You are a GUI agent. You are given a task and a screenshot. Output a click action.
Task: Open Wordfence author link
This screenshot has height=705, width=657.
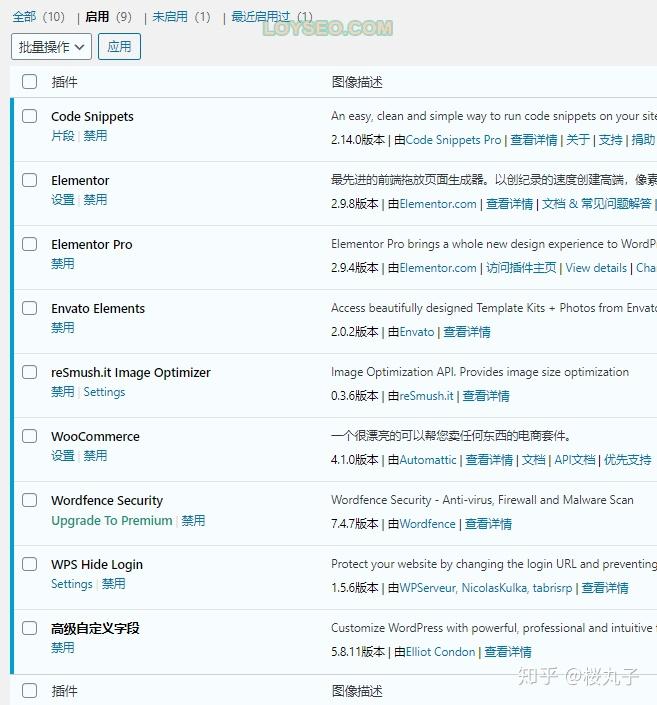(427, 524)
